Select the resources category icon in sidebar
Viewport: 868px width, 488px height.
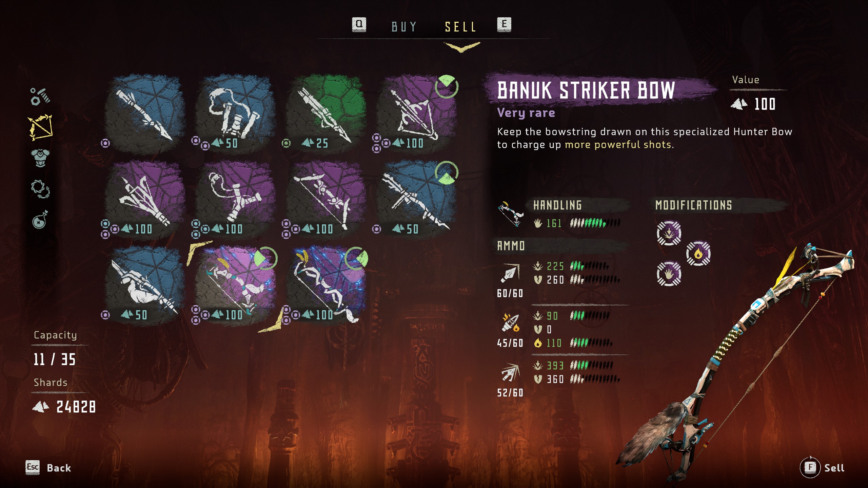(40, 96)
